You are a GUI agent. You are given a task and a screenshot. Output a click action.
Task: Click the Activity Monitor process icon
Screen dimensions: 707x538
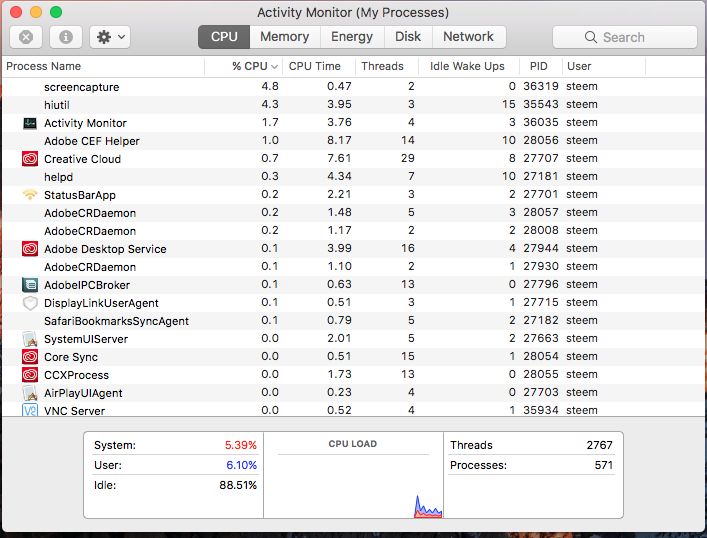[30, 123]
